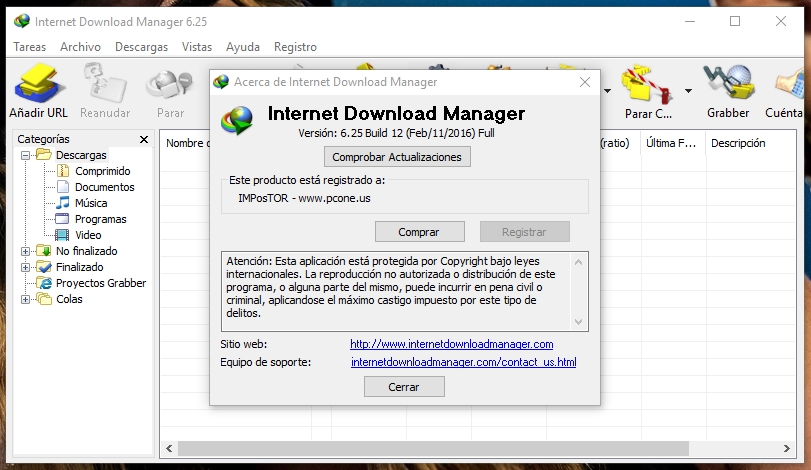Select Proyectos Grabber label in tree
This screenshot has width=811, height=470.
point(101,283)
